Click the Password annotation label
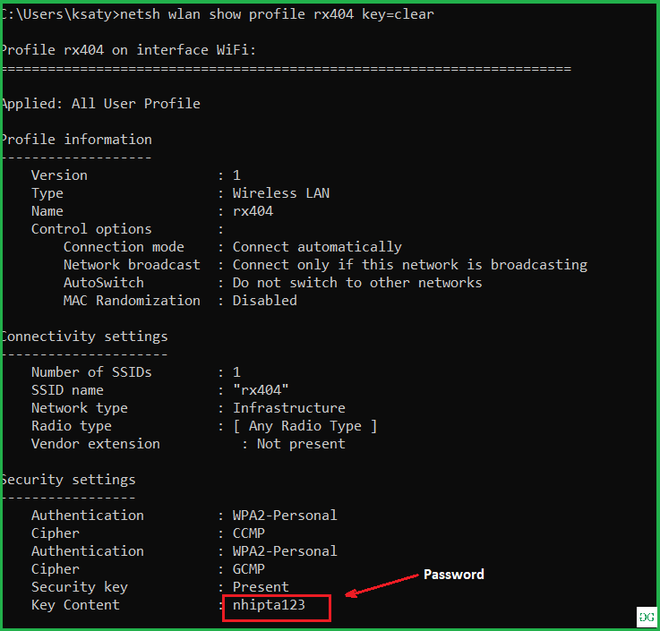This screenshot has height=631, width=660. (454, 575)
